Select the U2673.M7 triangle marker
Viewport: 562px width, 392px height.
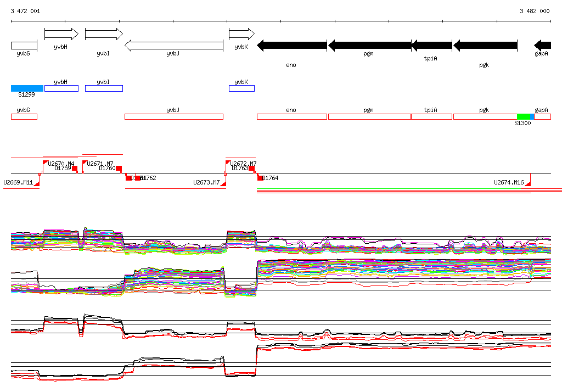click(223, 183)
